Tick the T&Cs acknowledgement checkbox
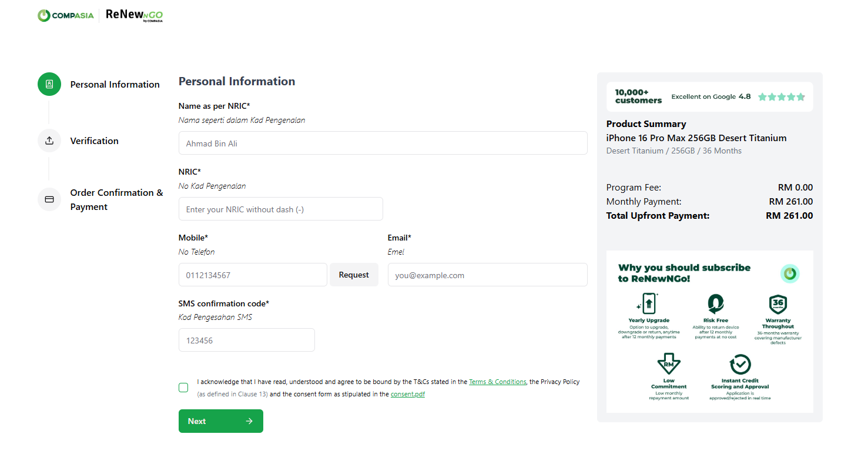The image size is (868, 464). pyautogui.click(x=183, y=388)
